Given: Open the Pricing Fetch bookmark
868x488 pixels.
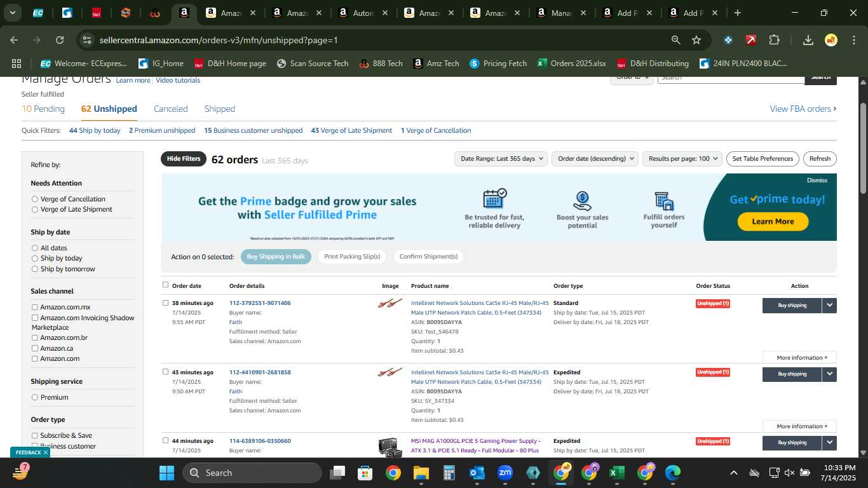Looking at the screenshot, I should [x=498, y=64].
